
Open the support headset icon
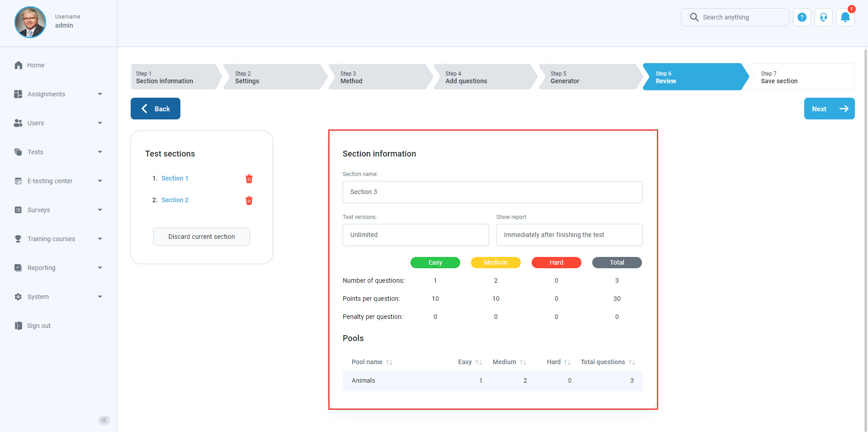pos(823,18)
